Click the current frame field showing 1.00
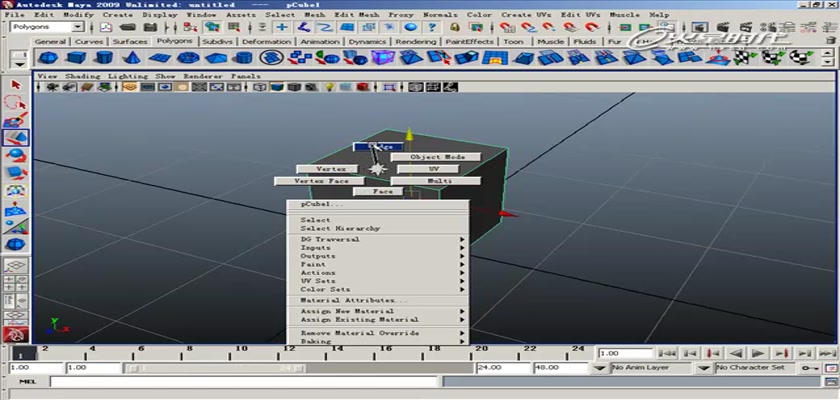The width and height of the screenshot is (840, 400). click(626, 353)
